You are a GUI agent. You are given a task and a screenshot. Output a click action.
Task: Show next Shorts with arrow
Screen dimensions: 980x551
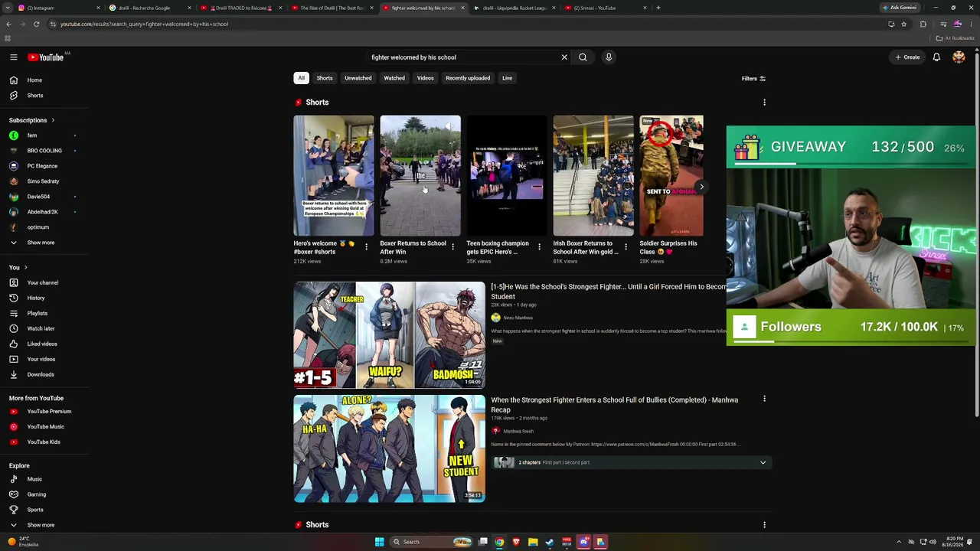click(701, 187)
